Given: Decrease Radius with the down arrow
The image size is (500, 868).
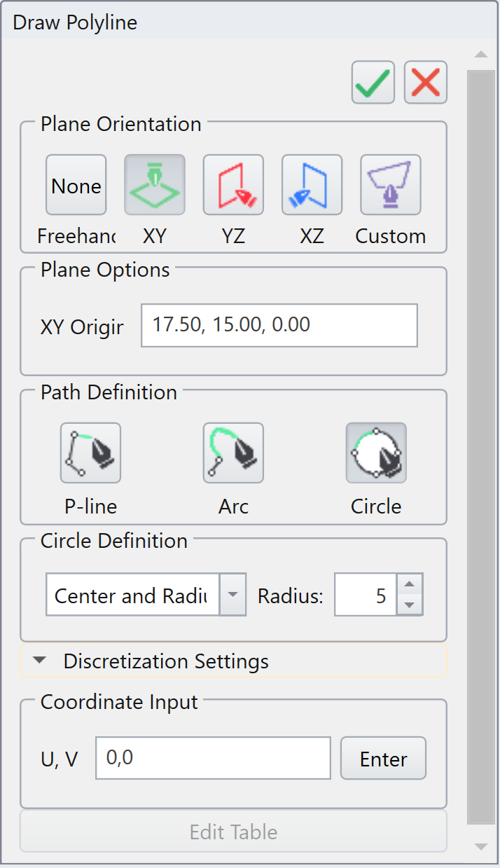Looking at the screenshot, I should click(x=410, y=606).
